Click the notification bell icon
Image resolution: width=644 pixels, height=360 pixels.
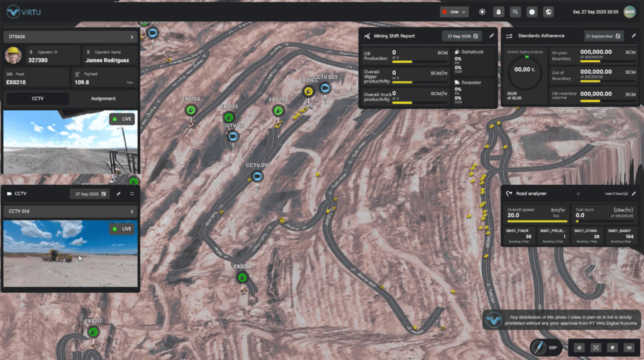click(499, 11)
